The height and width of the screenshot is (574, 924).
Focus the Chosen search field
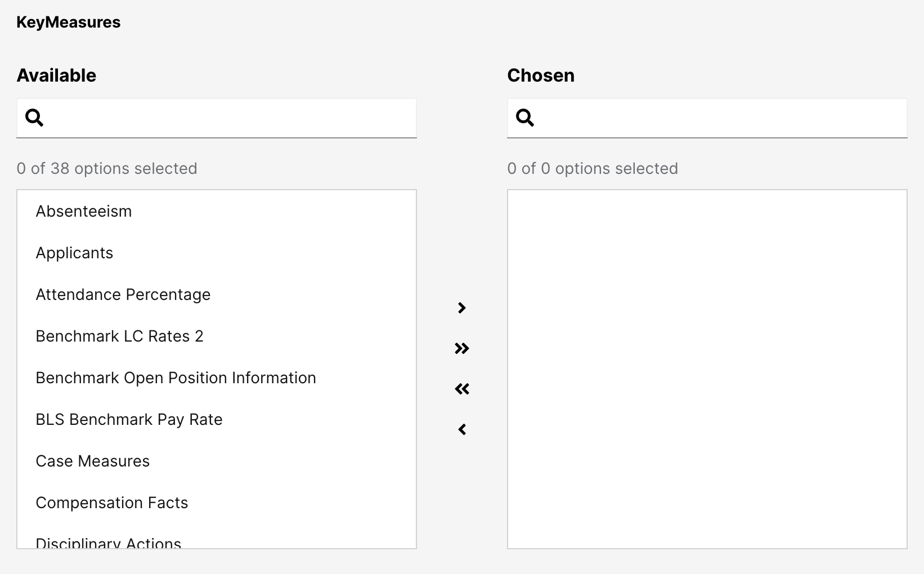click(721, 118)
